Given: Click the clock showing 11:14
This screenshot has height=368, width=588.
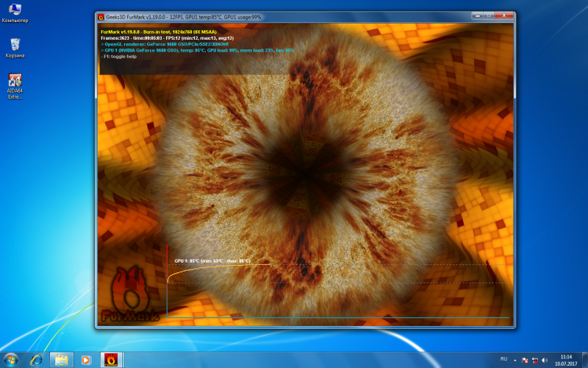Looking at the screenshot, I should (565, 360).
